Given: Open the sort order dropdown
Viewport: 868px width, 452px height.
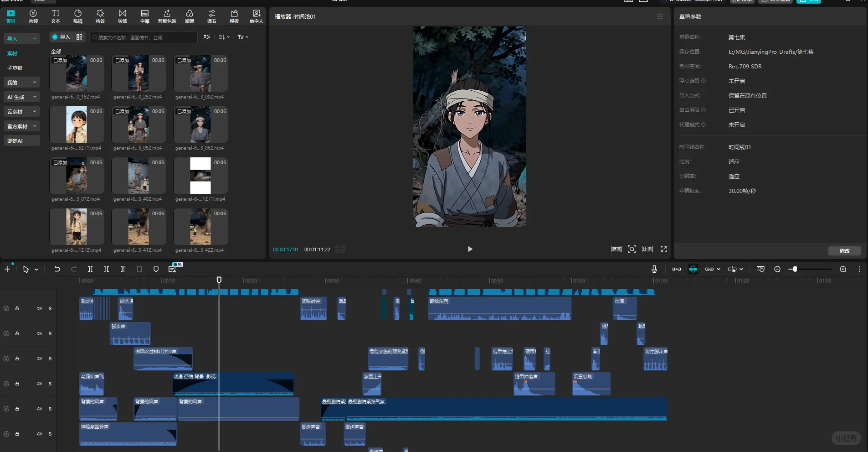Looking at the screenshot, I should (x=224, y=37).
